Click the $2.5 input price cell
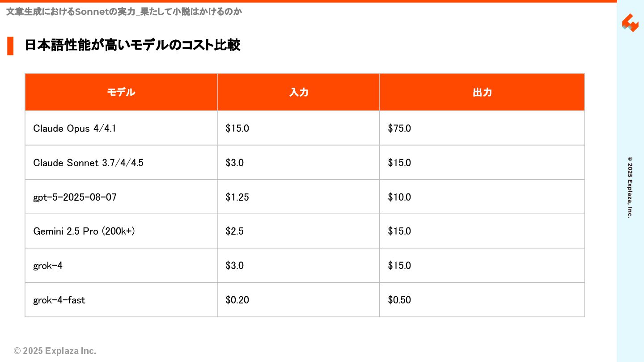644x362 pixels. click(299, 231)
